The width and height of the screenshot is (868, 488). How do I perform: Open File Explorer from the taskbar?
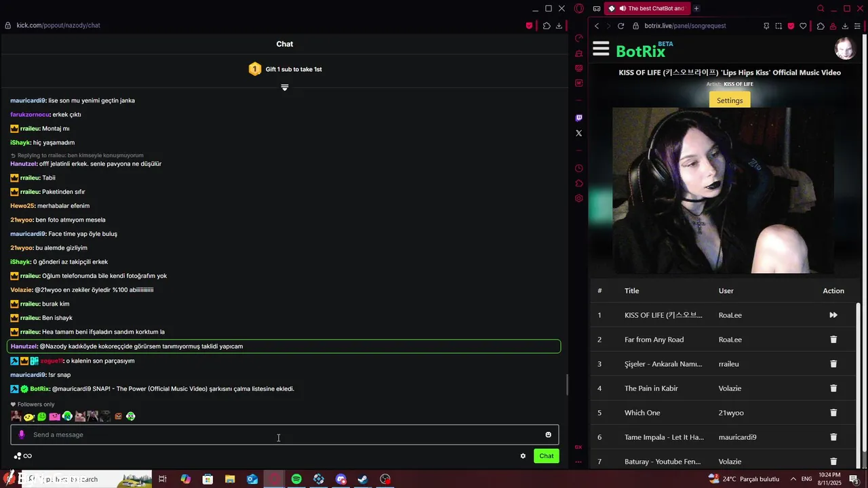click(230, 479)
